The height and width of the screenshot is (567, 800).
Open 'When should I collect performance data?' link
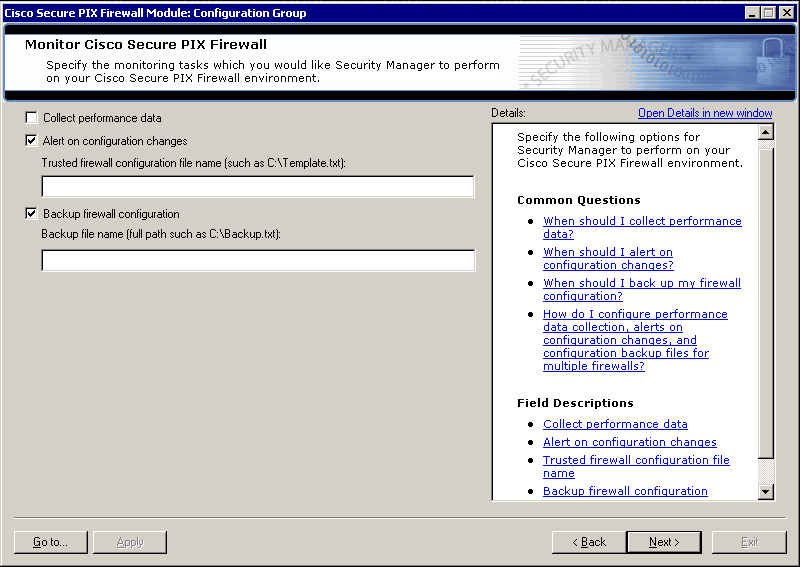(642, 227)
